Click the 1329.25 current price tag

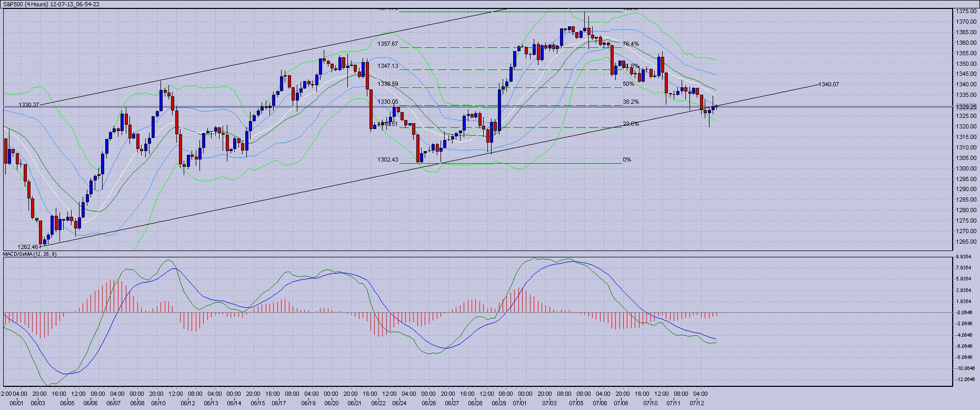966,107
